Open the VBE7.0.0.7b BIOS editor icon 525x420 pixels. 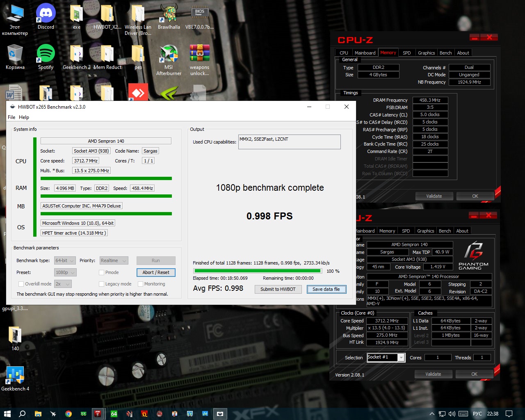199,17
